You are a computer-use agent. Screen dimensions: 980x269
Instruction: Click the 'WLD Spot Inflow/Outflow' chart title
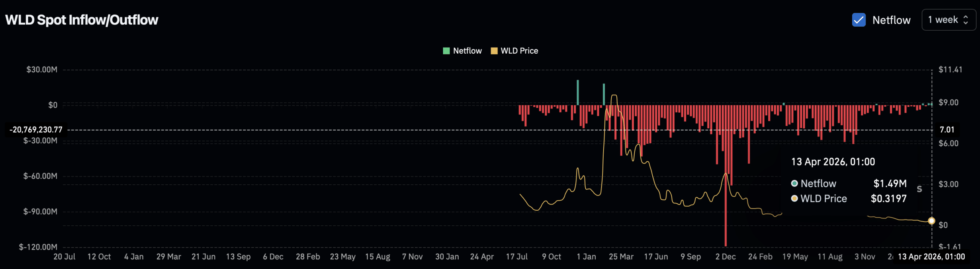(81, 20)
